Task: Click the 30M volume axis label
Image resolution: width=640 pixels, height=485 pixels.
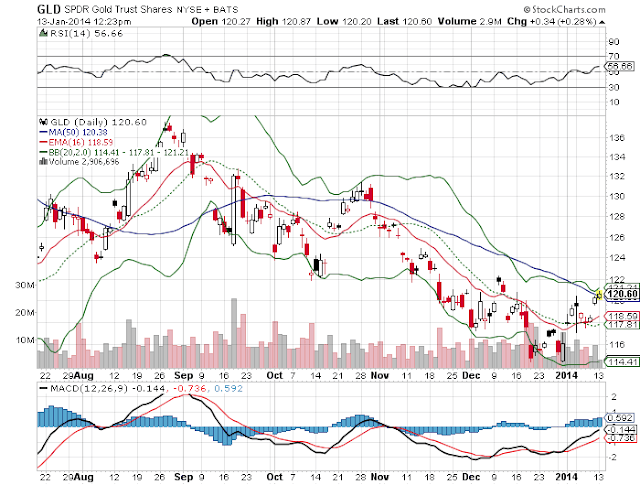Action: pos(25,285)
